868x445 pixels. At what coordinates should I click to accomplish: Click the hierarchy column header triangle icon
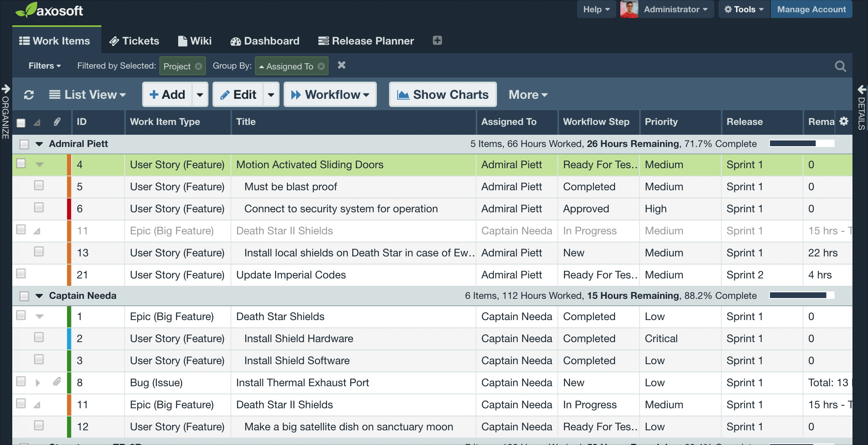[37, 122]
